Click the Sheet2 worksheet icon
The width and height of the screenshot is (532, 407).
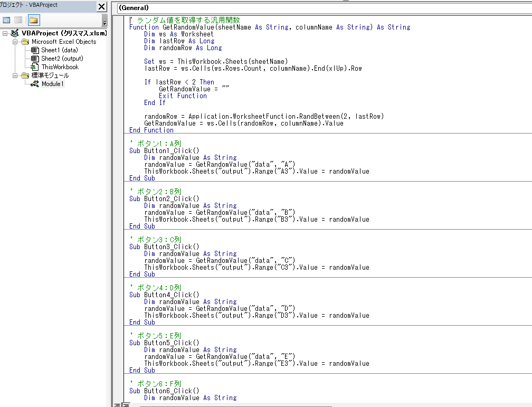coord(35,59)
